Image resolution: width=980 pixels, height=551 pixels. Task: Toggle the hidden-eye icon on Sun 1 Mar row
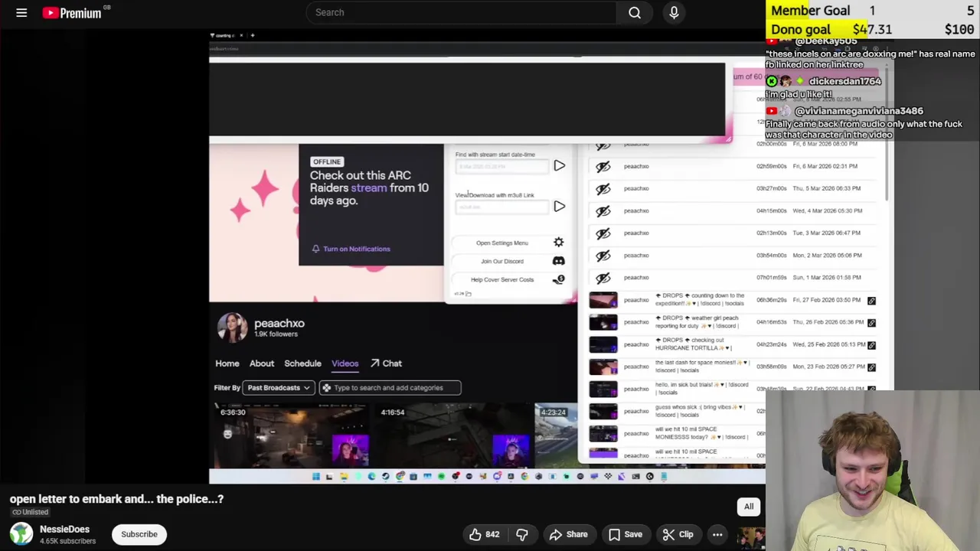[603, 277]
